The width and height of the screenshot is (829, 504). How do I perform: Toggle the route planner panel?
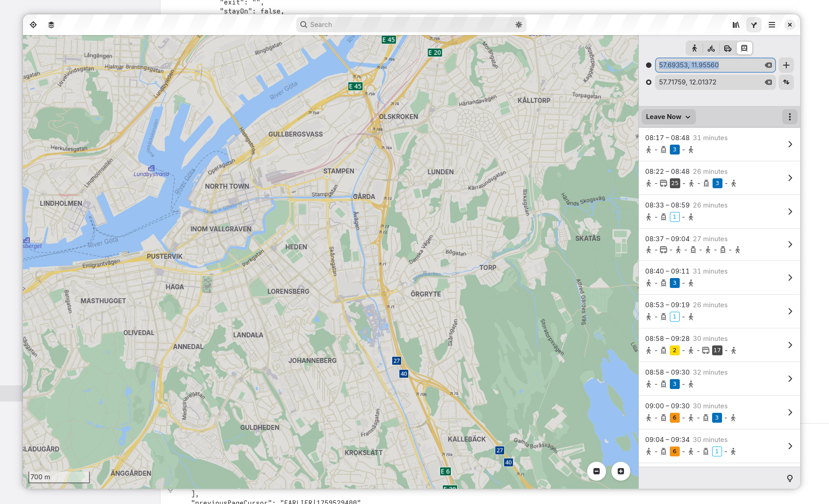click(754, 25)
